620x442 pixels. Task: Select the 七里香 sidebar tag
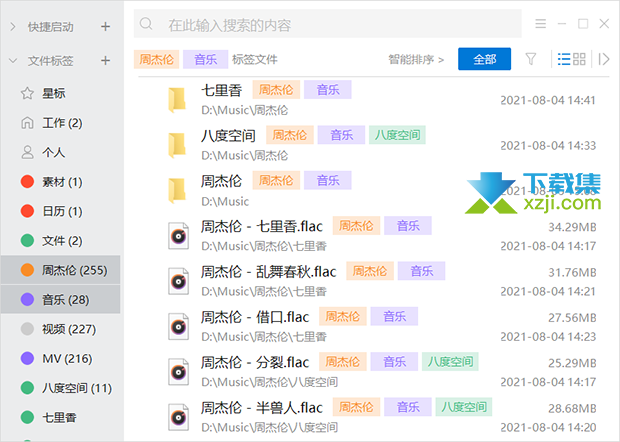pyautogui.click(x=60, y=417)
